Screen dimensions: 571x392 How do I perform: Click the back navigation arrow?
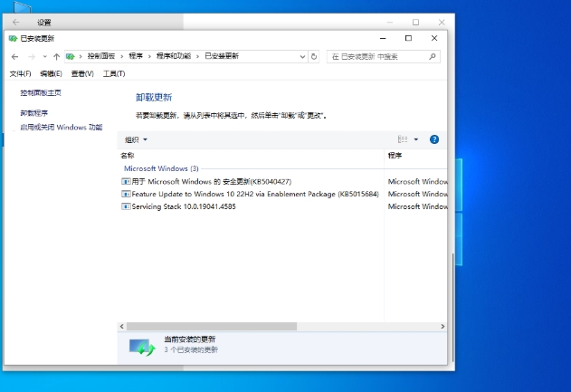14,56
